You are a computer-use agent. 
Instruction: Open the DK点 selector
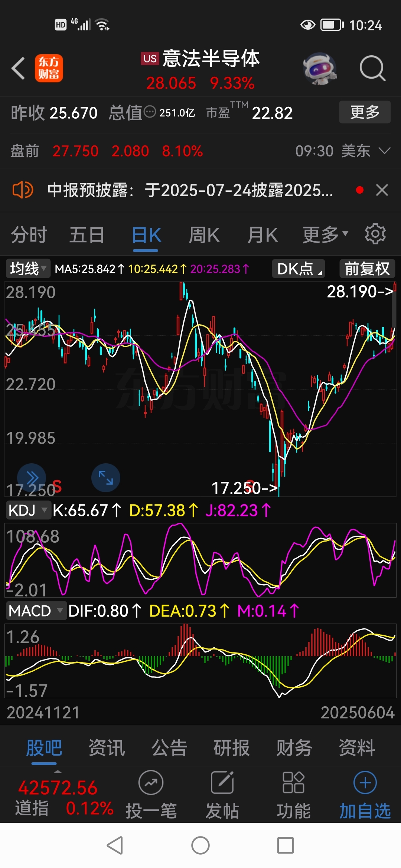(299, 269)
